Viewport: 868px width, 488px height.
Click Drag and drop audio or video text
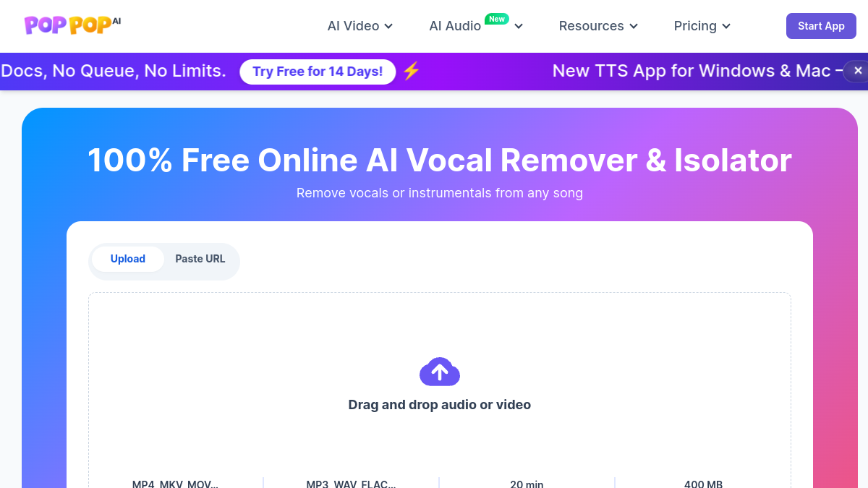tap(440, 405)
